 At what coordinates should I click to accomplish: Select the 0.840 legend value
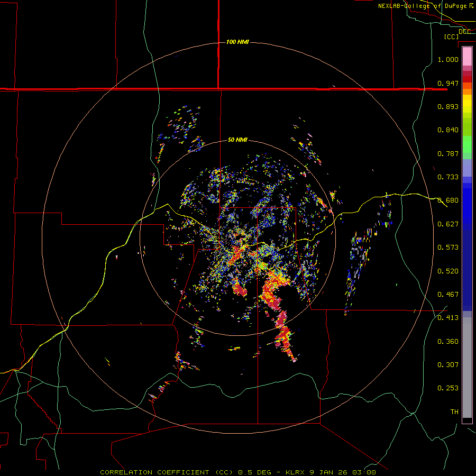[448, 130]
